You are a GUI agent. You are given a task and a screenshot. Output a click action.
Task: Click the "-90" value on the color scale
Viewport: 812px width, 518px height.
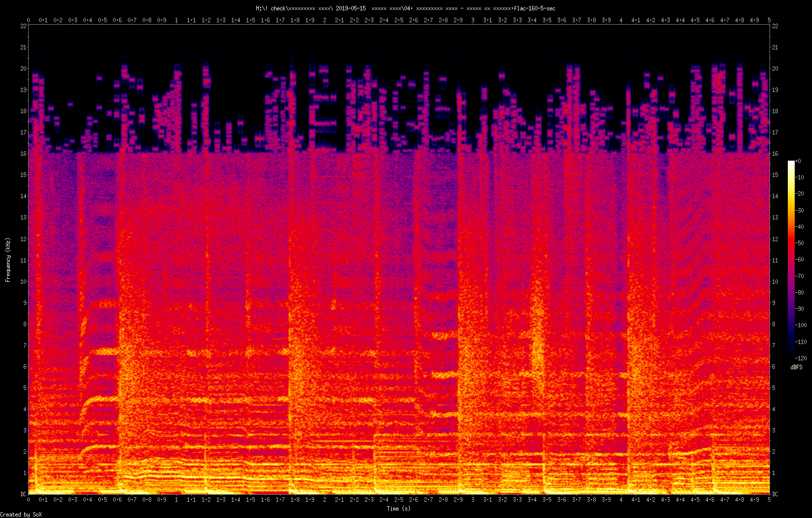pyautogui.click(x=800, y=309)
